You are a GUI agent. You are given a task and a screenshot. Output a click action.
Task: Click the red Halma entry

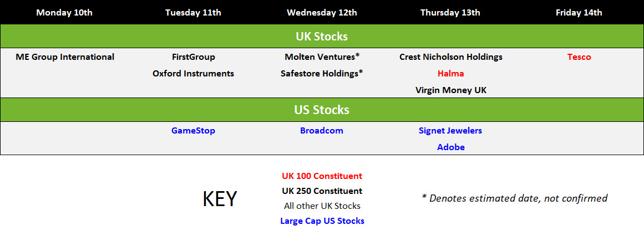pyautogui.click(x=450, y=74)
